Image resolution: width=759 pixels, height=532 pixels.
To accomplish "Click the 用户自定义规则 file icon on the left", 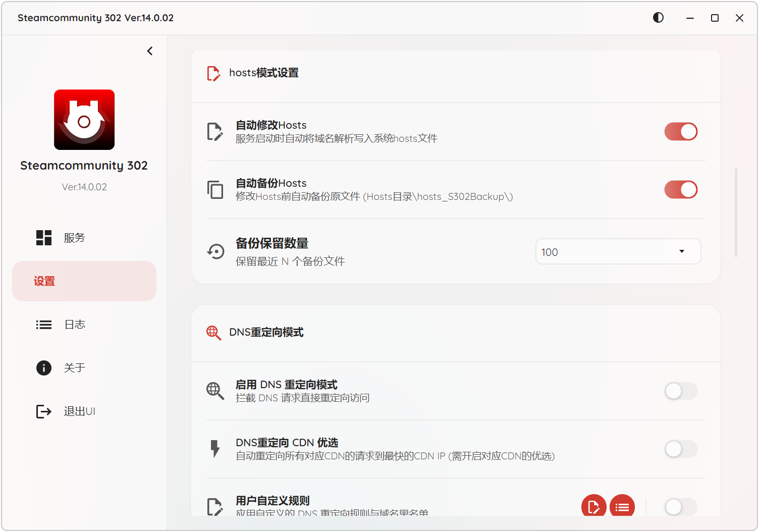I will (215, 507).
